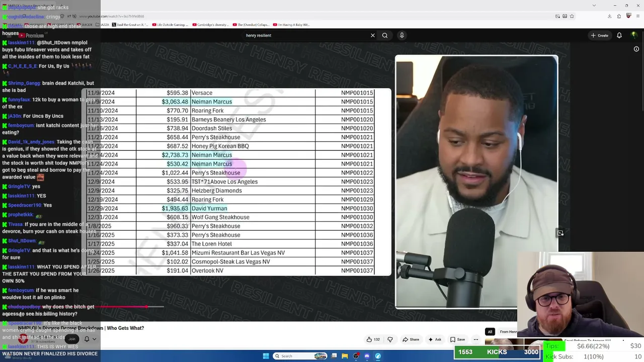Image resolution: width=644 pixels, height=362 pixels.
Task: Click the Ask button below video
Action: point(435,339)
